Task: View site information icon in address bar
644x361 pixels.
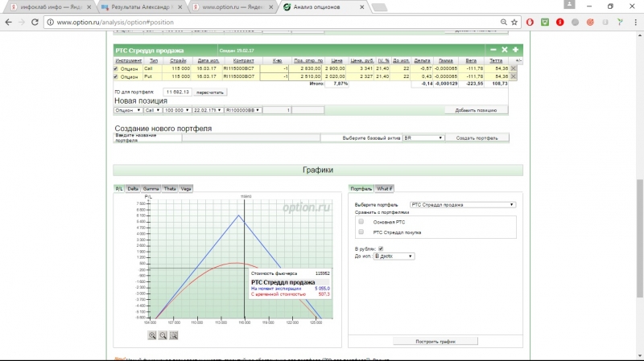Action: 50,23
